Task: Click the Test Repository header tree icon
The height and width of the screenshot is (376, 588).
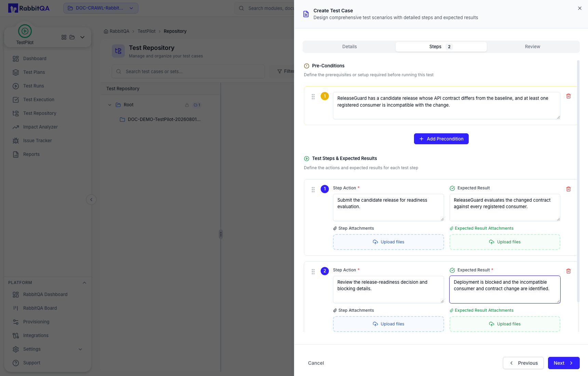Action: (x=118, y=51)
